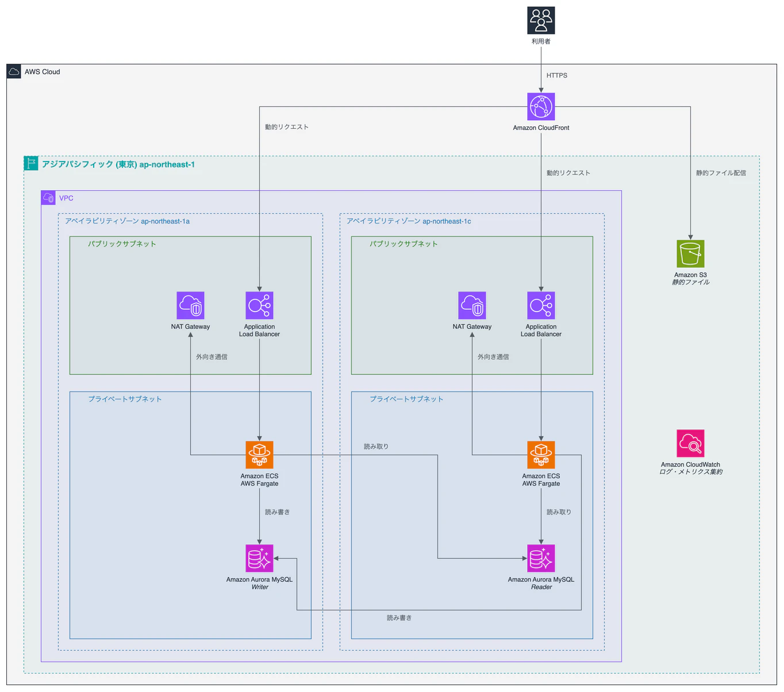Select the Aurora MySQL Reader icon

point(541,559)
